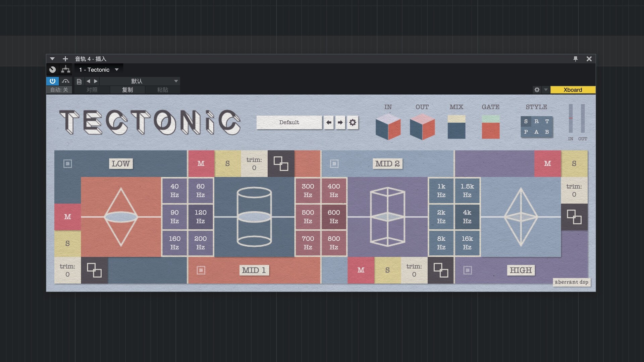Viewport: 644px width, 362px height.
Task: Select style R
Action: tap(537, 121)
